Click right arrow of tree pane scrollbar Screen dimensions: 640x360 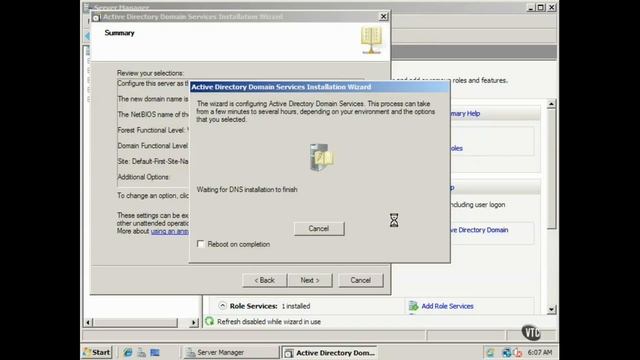tap(193, 322)
